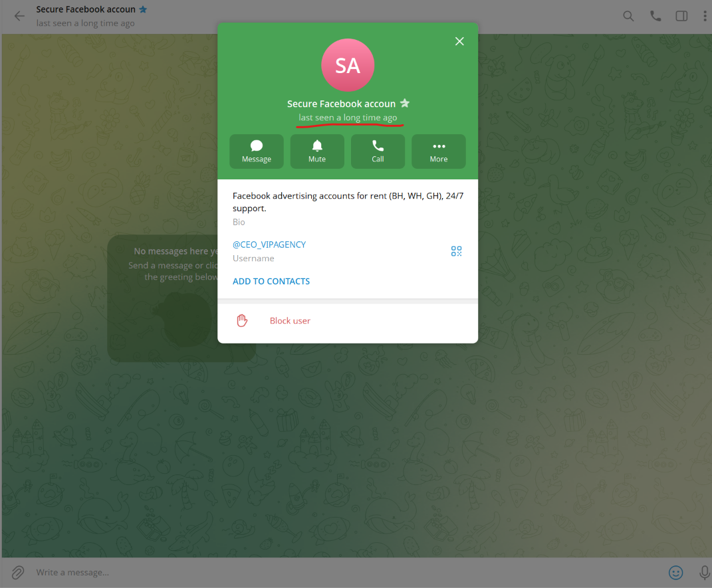Screen dimensions: 712x588
Task: Click the red hand block icon
Action: (242, 320)
